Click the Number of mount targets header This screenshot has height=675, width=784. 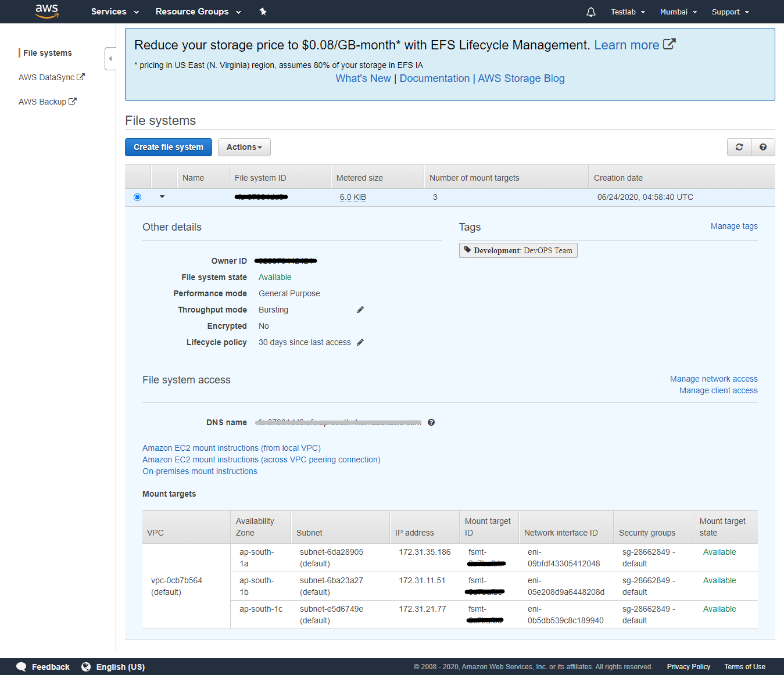[x=506, y=178]
